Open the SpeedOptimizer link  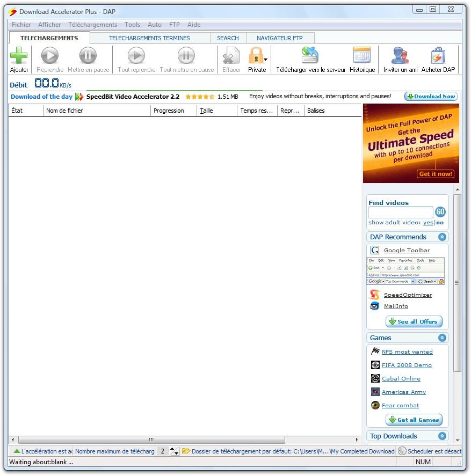click(x=408, y=295)
